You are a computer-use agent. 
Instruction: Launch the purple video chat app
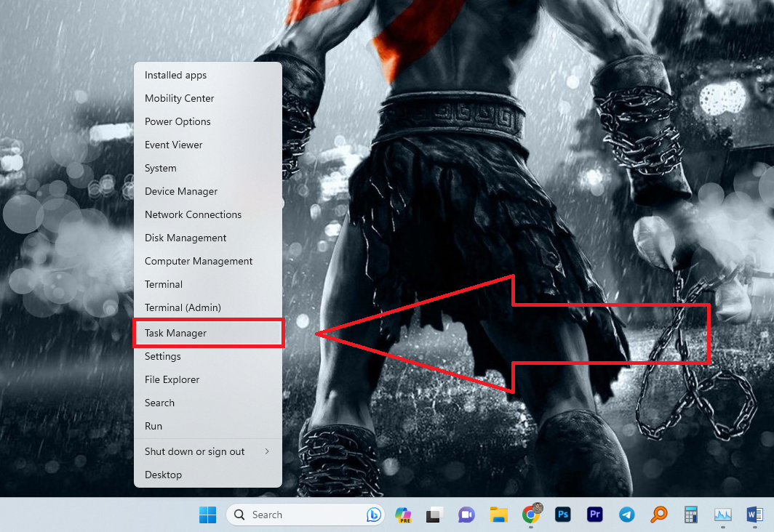click(466, 515)
